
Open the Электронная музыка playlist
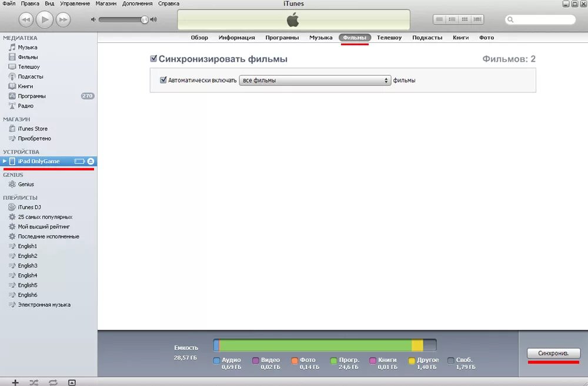(x=49, y=304)
